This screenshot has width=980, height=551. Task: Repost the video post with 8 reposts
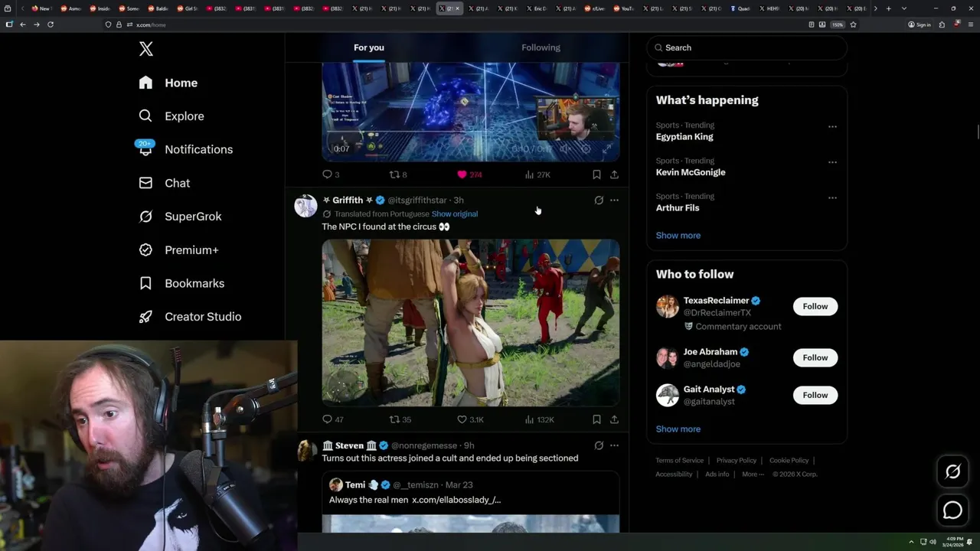pyautogui.click(x=398, y=174)
